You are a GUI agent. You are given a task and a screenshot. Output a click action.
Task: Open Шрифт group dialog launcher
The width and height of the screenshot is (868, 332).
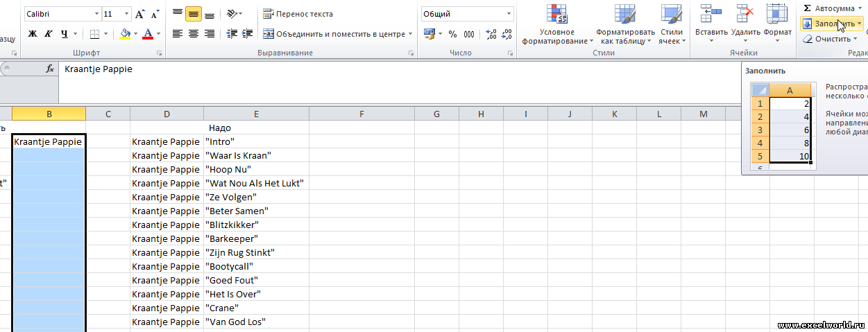(x=159, y=53)
